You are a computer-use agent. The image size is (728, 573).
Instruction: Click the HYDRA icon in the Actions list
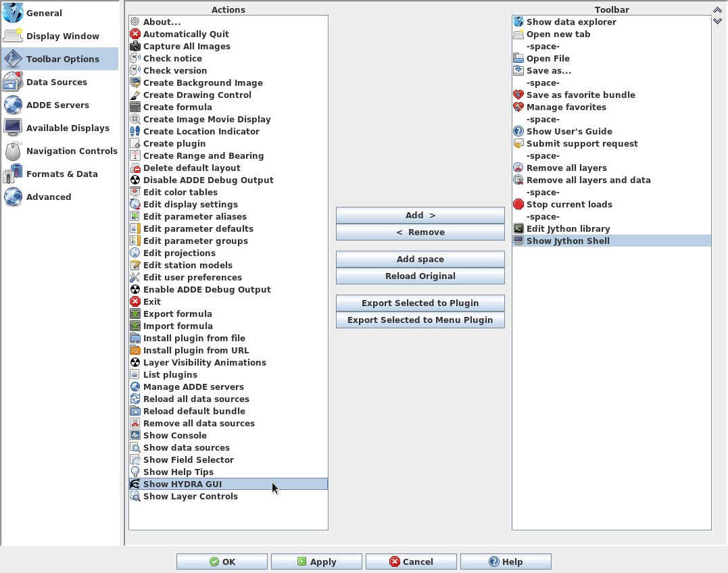[x=135, y=484]
